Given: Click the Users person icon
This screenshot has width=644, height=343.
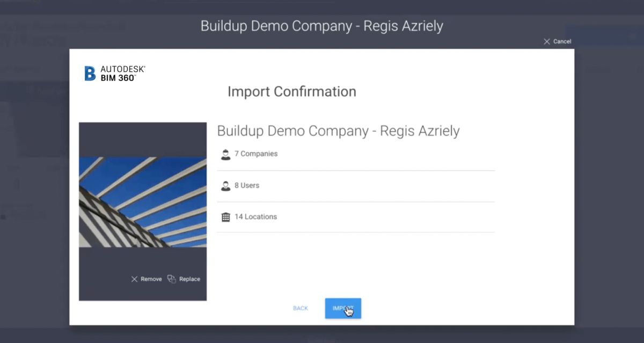Looking at the screenshot, I should tap(225, 185).
